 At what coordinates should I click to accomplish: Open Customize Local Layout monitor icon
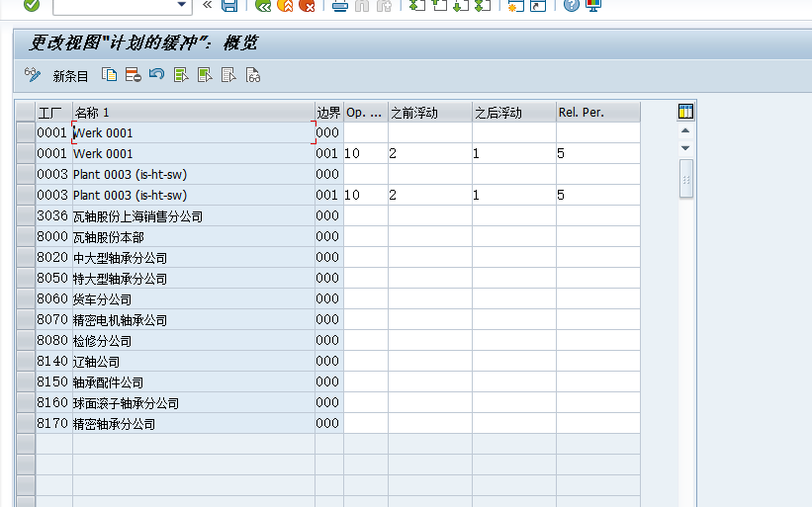[593, 5]
